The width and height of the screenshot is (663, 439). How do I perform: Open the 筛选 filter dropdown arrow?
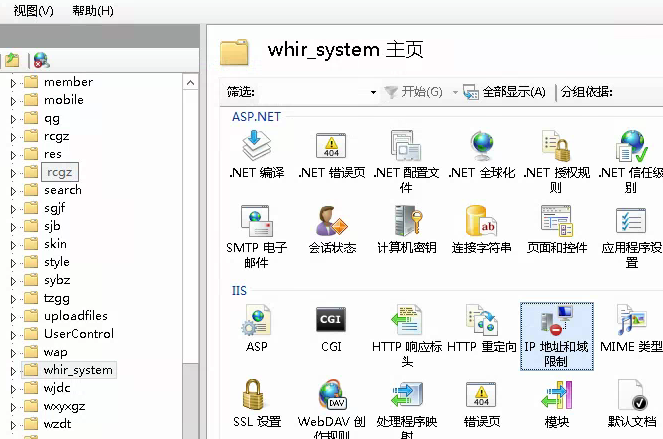pyautogui.click(x=373, y=92)
